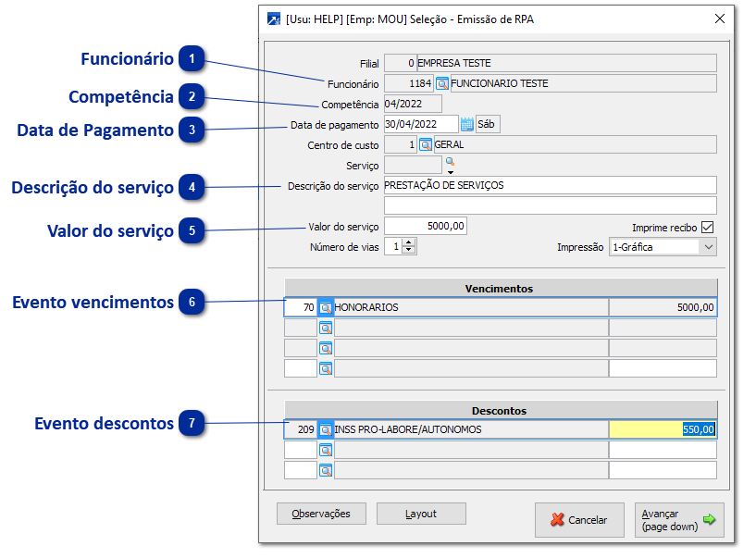Click Descrição do serviço field PRESTAÇÃO DE SERVIÇOS
756x558 pixels.
tap(551, 185)
